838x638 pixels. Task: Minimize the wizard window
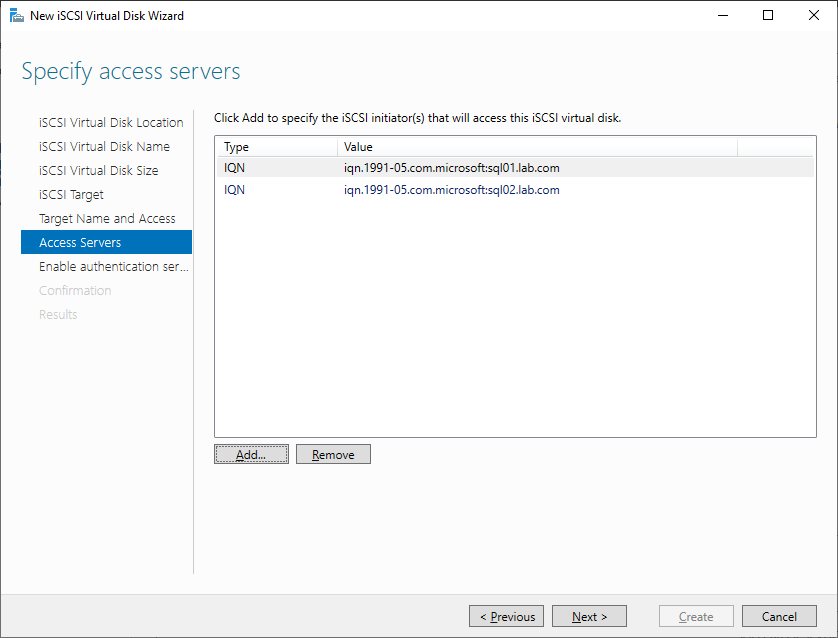pos(723,15)
